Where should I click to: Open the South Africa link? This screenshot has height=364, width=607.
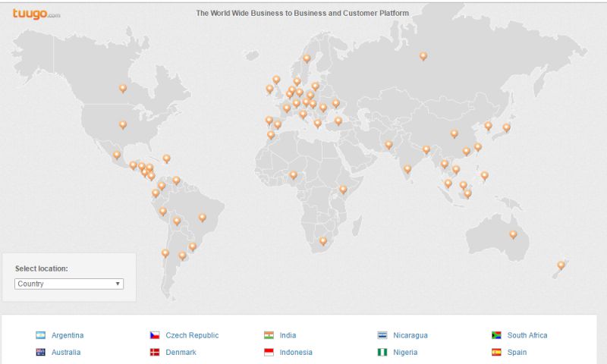point(527,335)
